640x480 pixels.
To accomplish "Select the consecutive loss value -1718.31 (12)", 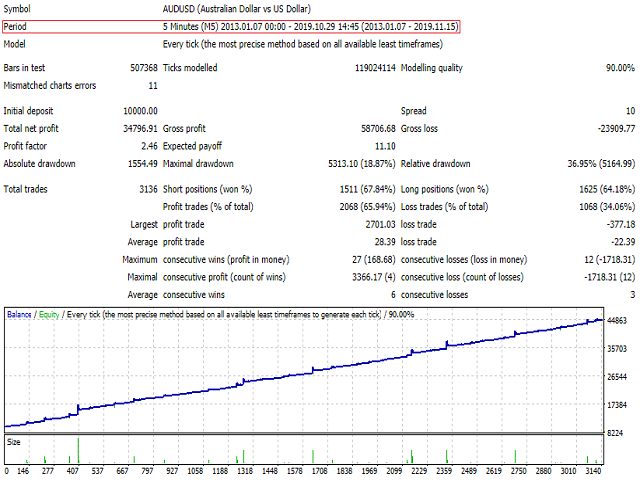I will pyautogui.click(x=610, y=277).
